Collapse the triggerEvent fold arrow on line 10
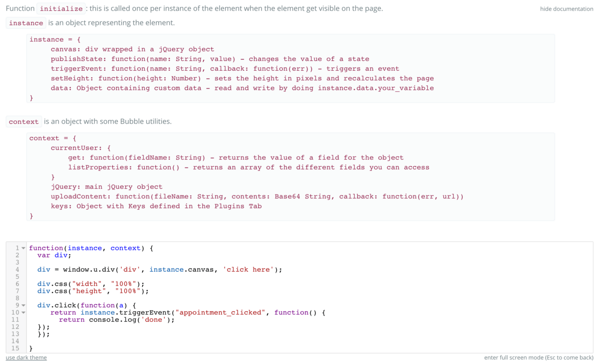Image resolution: width=599 pixels, height=364 pixels. click(23, 313)
